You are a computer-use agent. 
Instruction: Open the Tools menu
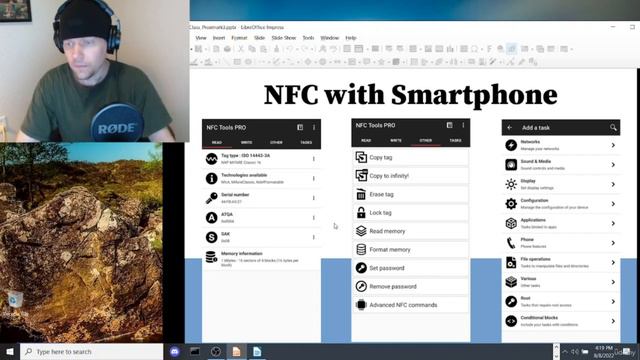[x=308, y=38]
